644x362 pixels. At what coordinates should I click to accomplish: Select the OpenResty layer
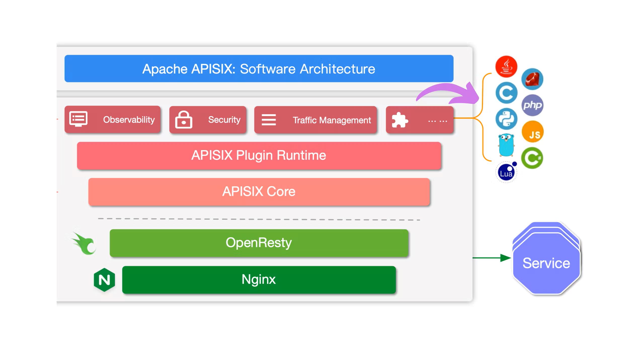pyautogui.click(x=258, y=242)
